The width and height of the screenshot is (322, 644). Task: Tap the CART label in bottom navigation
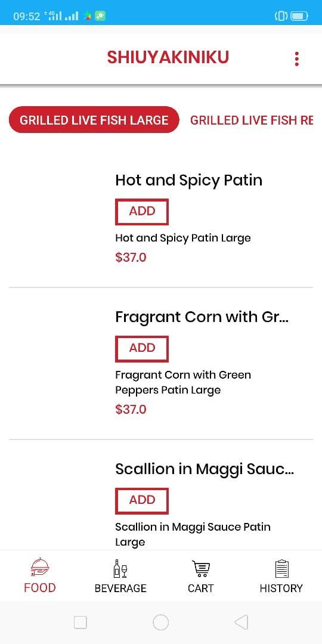coord(201,588)
